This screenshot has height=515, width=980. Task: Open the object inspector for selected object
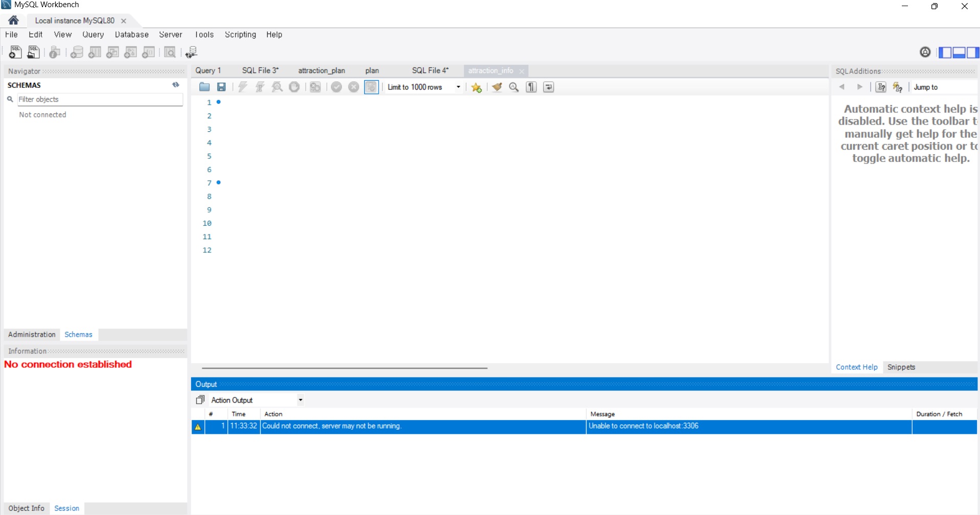pos(55,52)
